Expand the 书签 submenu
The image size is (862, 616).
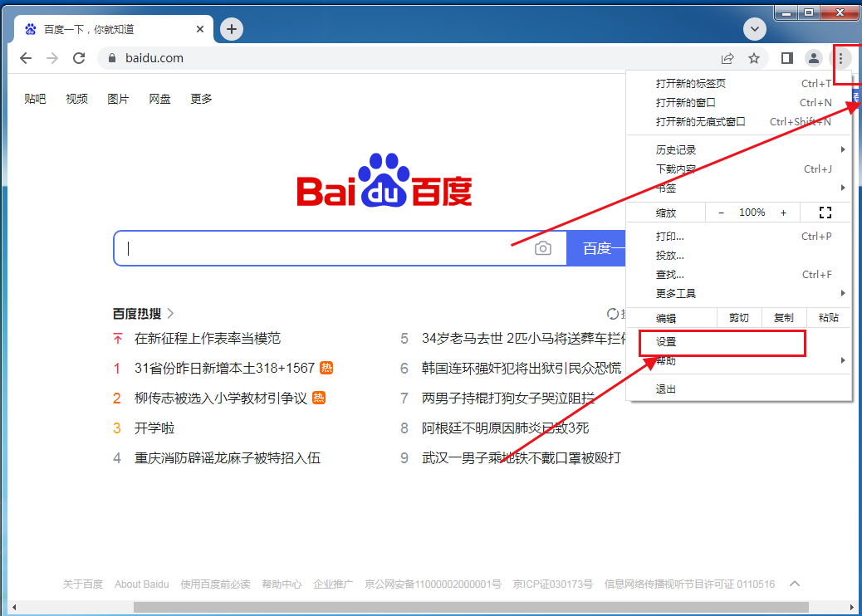click(x=739, y=188)
